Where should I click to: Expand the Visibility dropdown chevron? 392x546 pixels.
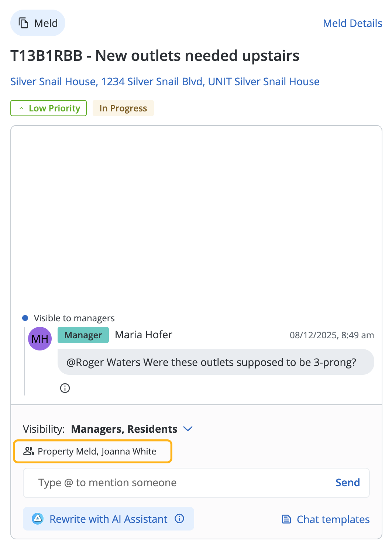[x=188, y=429]
